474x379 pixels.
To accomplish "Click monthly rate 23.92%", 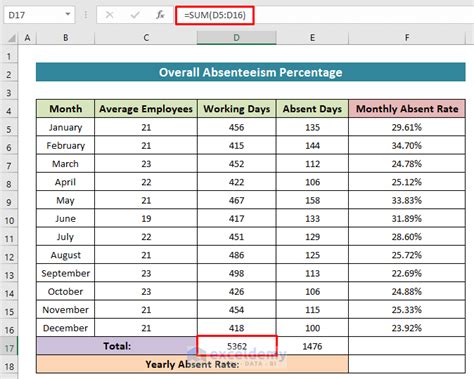I will [x=407, y=328].
